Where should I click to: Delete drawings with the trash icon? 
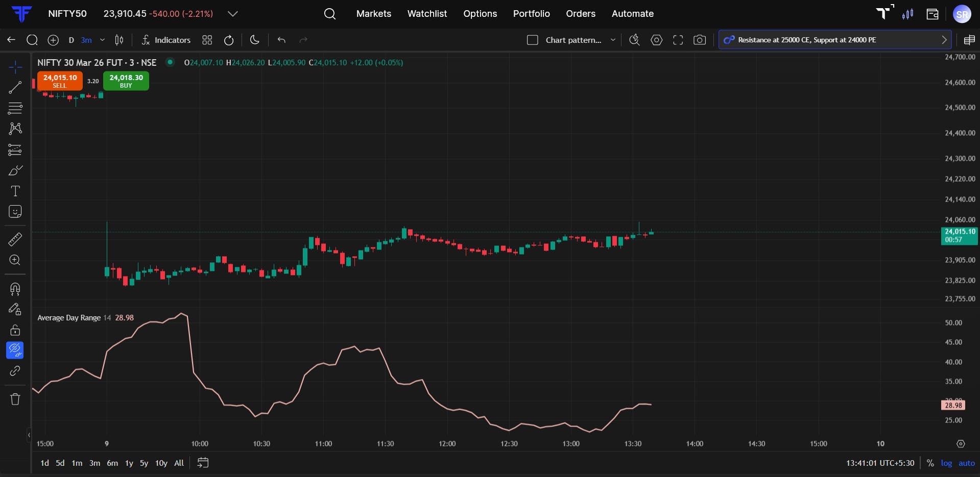tap(15, 399)
